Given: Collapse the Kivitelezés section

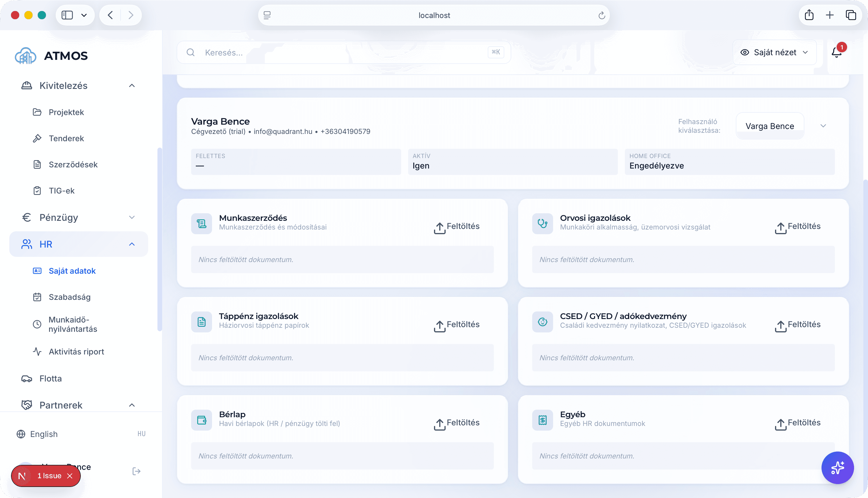Looking at the screenshot, I should 132,85.
